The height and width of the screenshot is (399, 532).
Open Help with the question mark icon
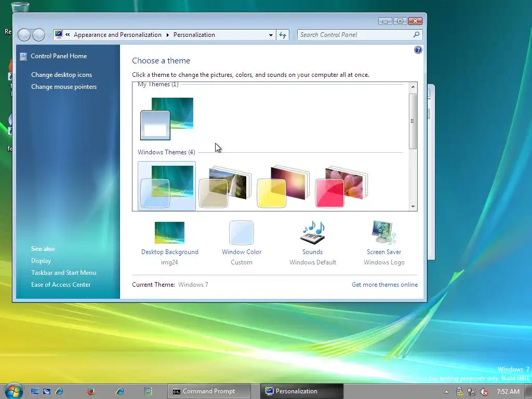(x=418, y=50)
